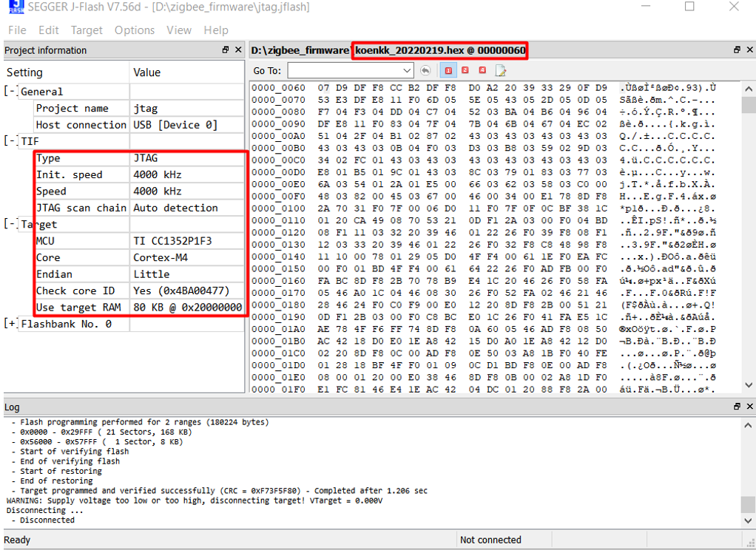The height and width of the screenshot is (550, 756).
Task: Click the SEGGER J-Flash app icon in title bar
Action: [16, 7]
